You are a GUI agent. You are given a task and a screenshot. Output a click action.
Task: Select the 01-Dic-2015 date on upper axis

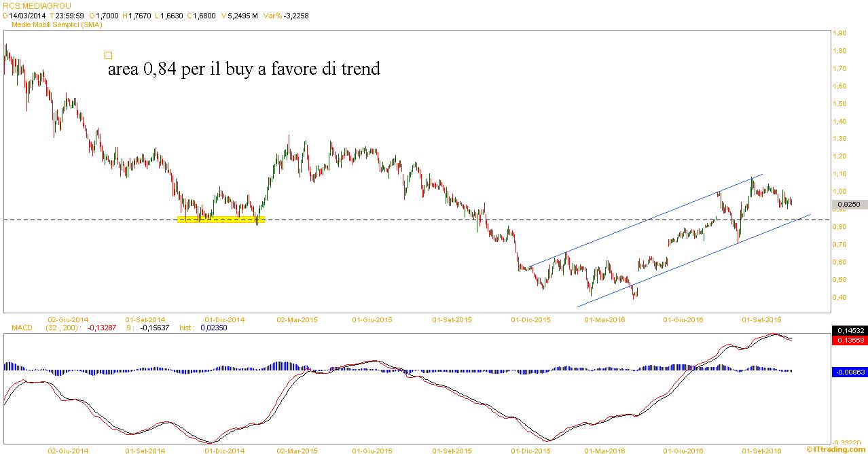tap(530, 319)
